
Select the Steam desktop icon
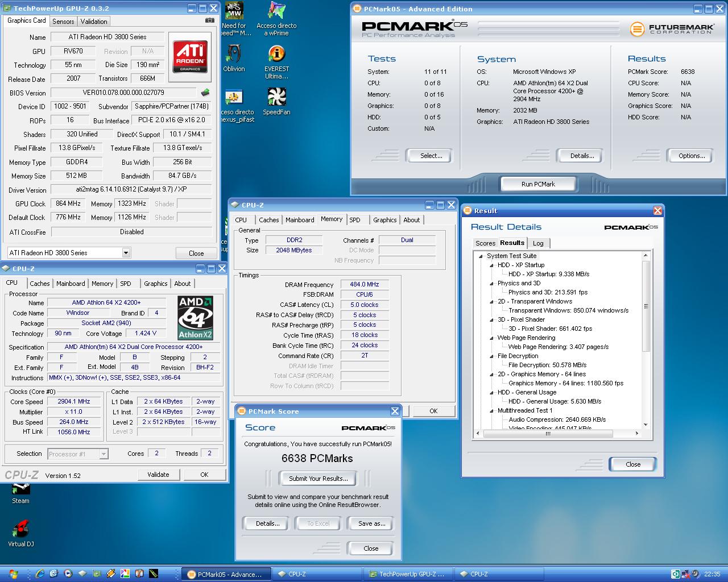20,492
